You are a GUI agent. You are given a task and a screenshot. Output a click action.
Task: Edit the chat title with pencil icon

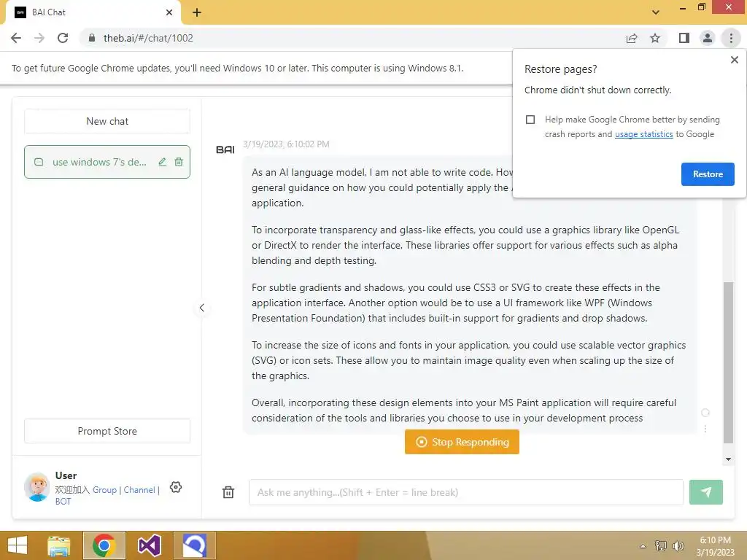pos(163,162)
